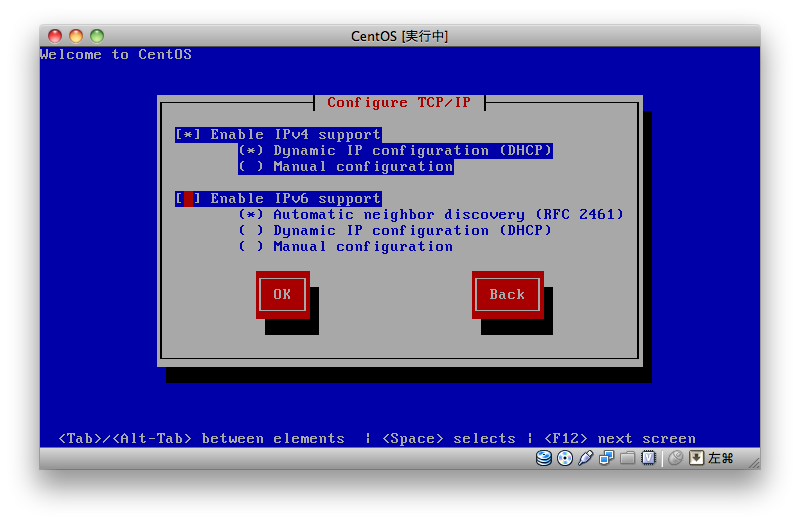Click the <Tab>/<Alt-Tab> between elements hint
The width and height of the screenshot is (800, 524).
click(x=202, y=438)
